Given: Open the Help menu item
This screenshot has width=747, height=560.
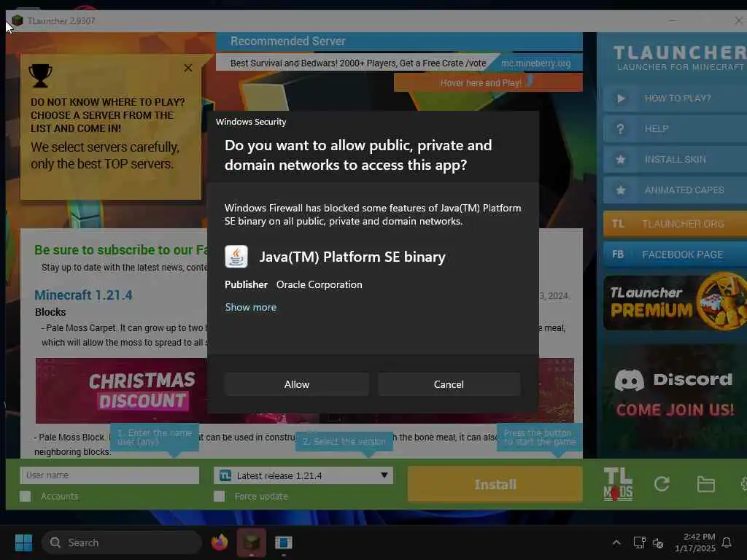Looking at the screenshot, I should (x=675, y=129).
